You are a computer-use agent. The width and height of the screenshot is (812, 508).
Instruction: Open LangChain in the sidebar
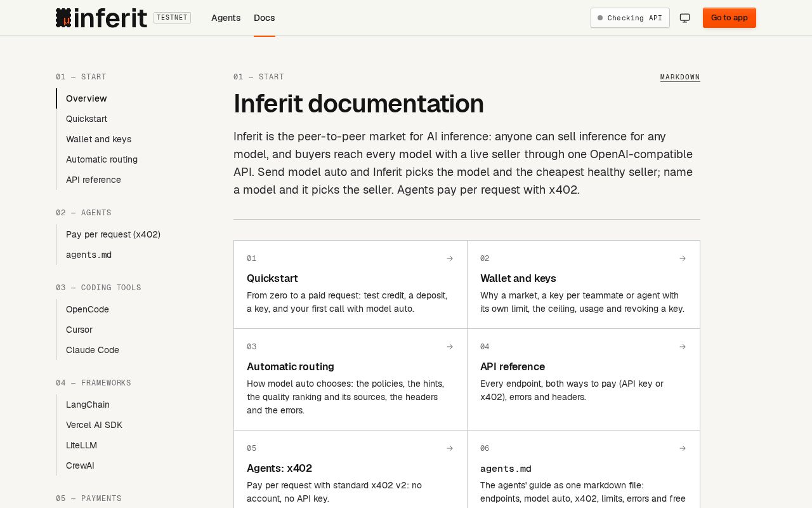(88, 404)
